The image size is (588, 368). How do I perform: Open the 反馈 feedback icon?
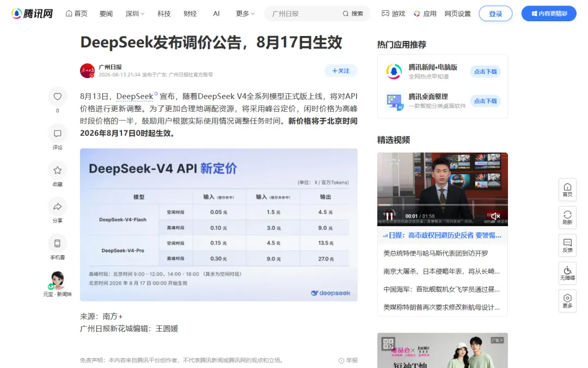click(x=567, y=245)
